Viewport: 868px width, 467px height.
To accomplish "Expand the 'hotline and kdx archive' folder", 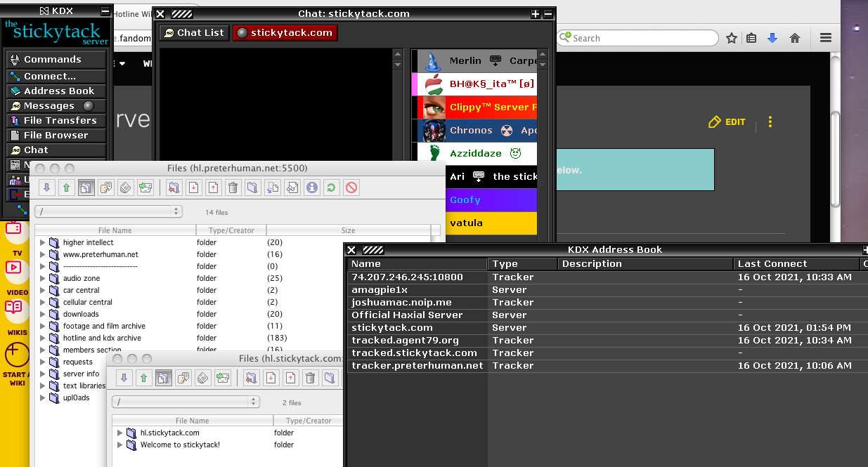I will 43,338.
